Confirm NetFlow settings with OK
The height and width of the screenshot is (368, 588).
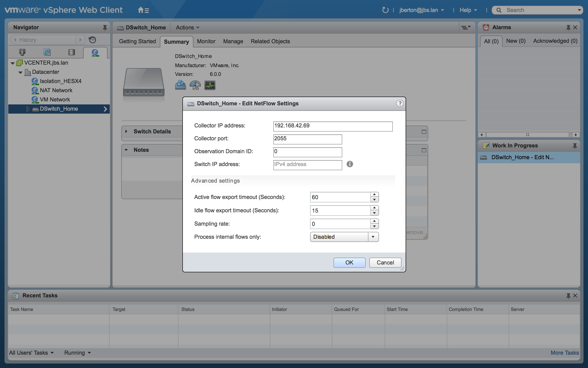point(349,263)
